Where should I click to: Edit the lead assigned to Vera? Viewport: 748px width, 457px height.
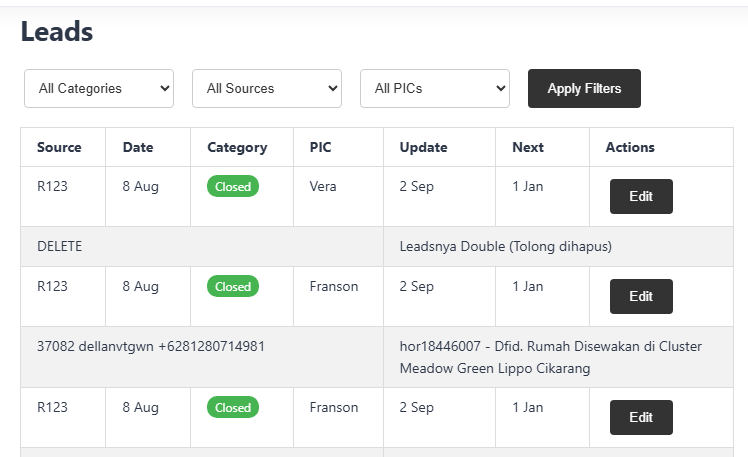click(x=641, y=196)
